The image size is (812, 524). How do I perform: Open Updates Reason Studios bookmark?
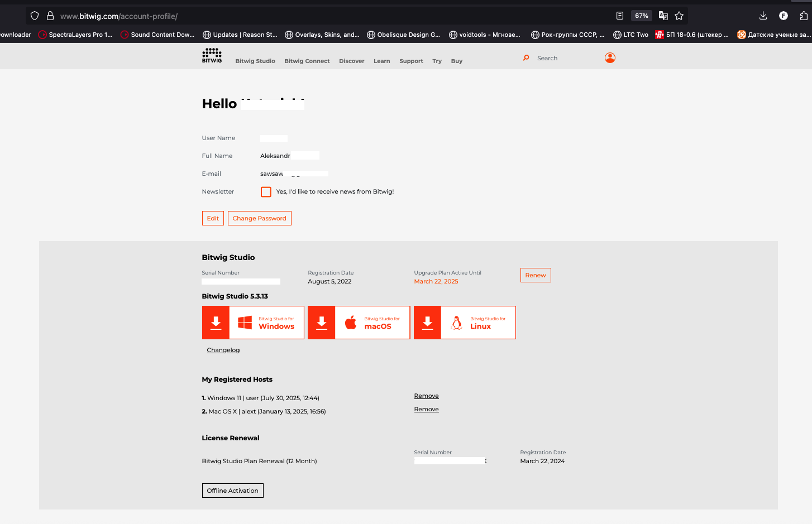(x=240, y=35)
